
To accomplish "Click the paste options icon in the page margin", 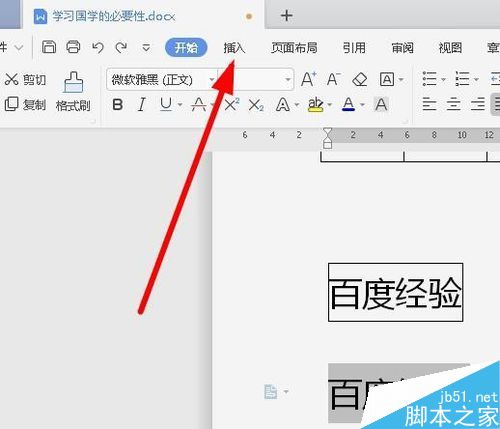I will pos(270,392).
